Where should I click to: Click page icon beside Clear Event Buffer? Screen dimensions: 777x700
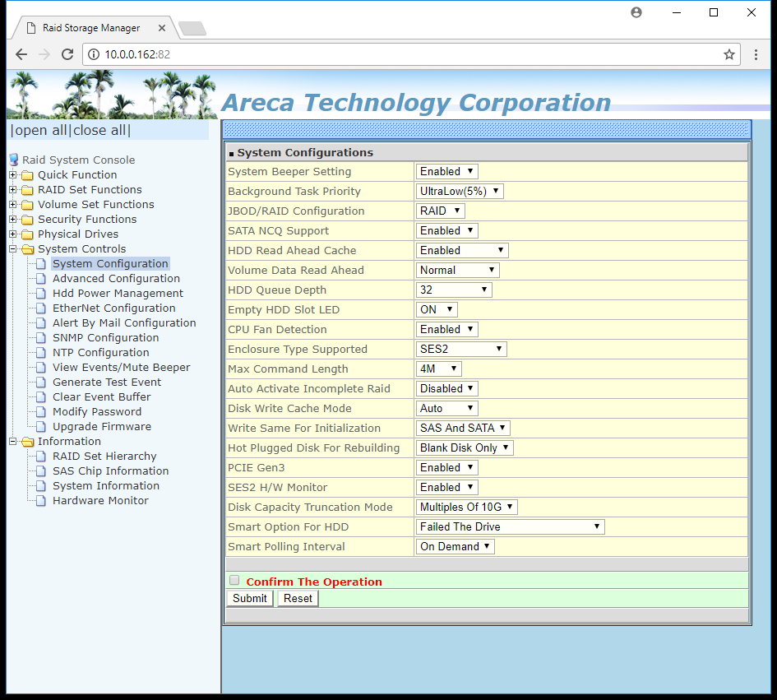42,397
